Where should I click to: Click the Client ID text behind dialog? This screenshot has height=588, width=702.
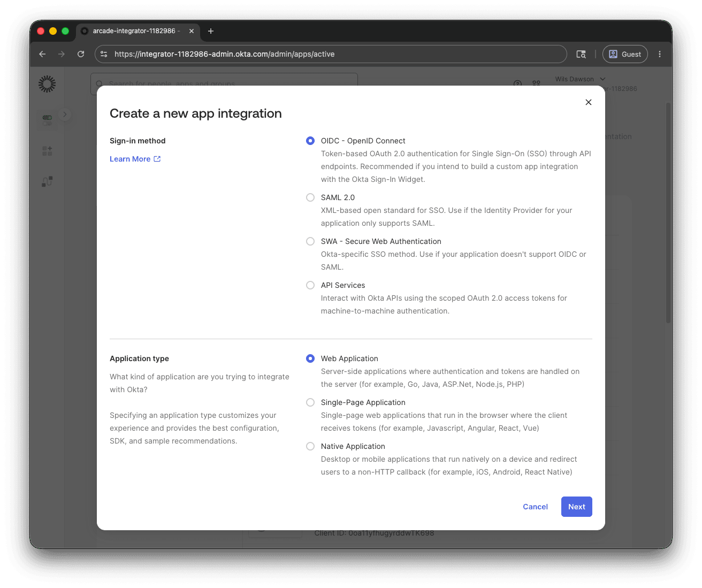pos(374,533)
